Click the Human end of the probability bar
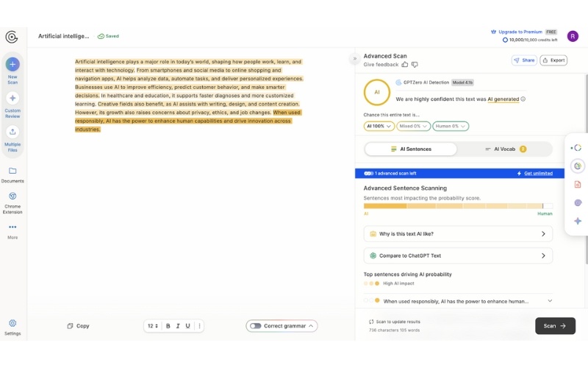Screen dimensions: 588x368 [x=548, y=206]
